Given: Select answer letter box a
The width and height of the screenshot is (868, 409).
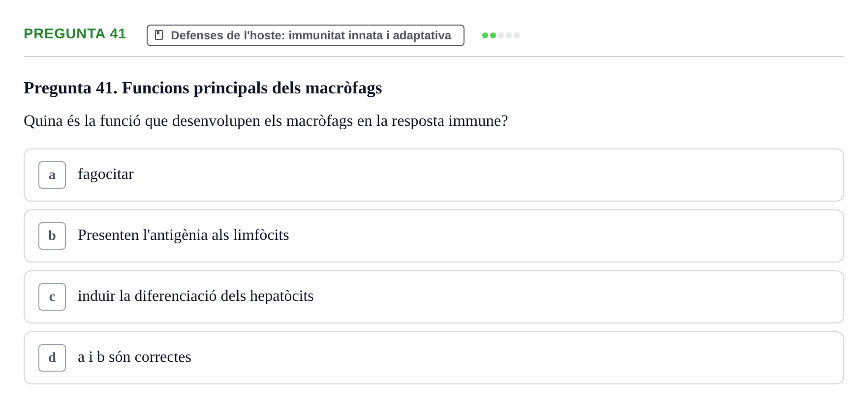Looking at the screenshot, I should pyautogui.click(x=52, y=175).
